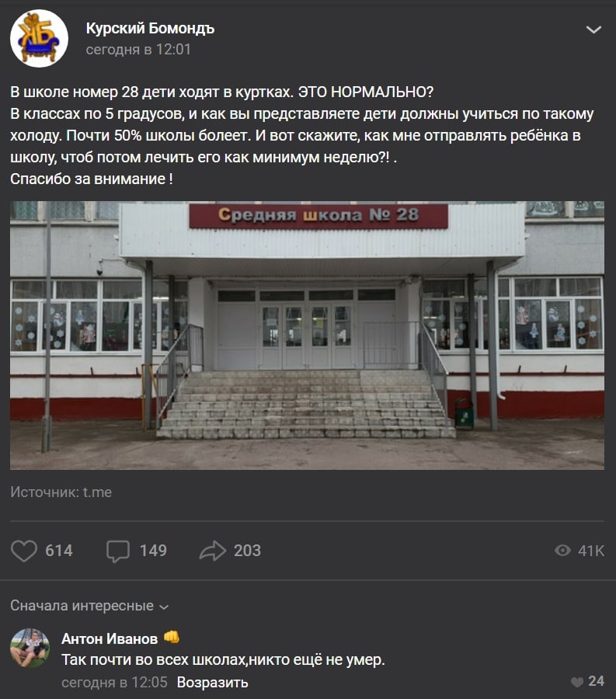Viewport: 616px width, 699px height.
Task: Click the 614 likes counter
Action: point(59,551)
